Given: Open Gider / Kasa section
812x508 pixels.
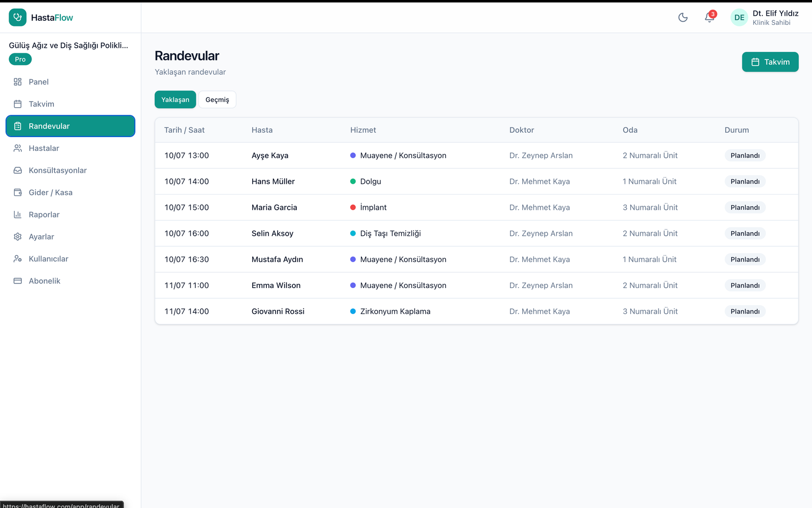Looking at the screenshot, I should (71, 193).
